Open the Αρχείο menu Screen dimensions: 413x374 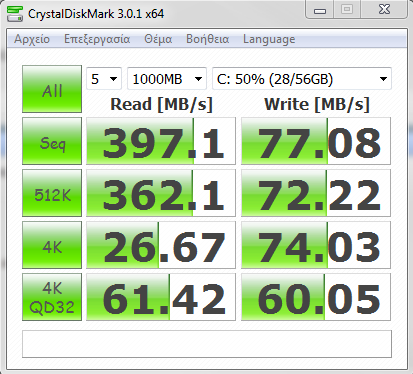[x=32, y=39]
